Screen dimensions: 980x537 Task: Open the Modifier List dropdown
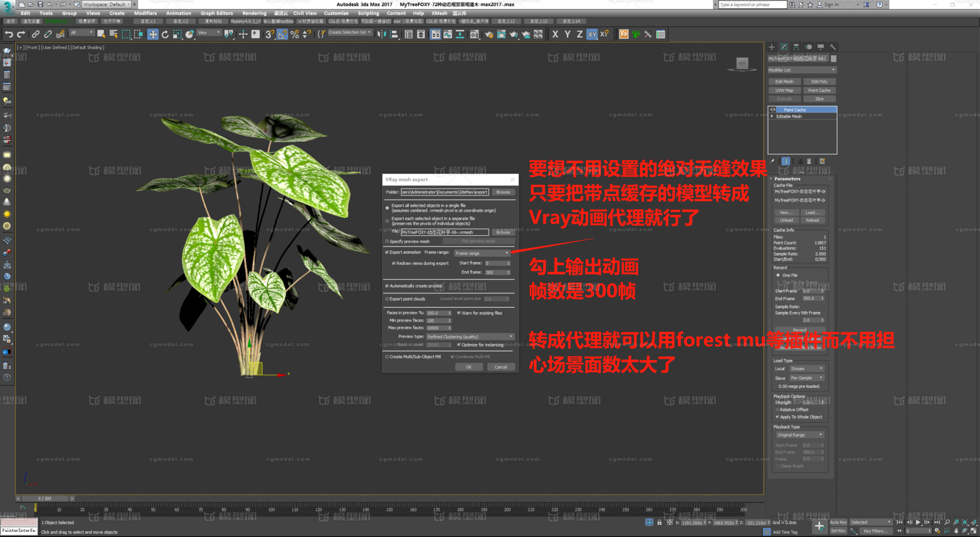[802, 70]
